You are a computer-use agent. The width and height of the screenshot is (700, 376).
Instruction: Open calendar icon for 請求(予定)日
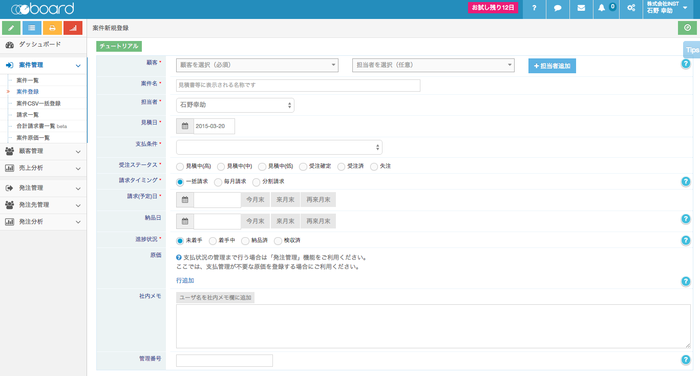185,200
